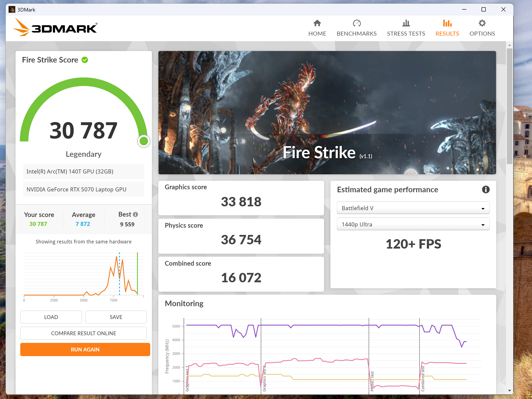Switch to the BENCHMARKS tab label
Image resolution: width=532 pixels, height=399 pixels.
click(356, 34)
